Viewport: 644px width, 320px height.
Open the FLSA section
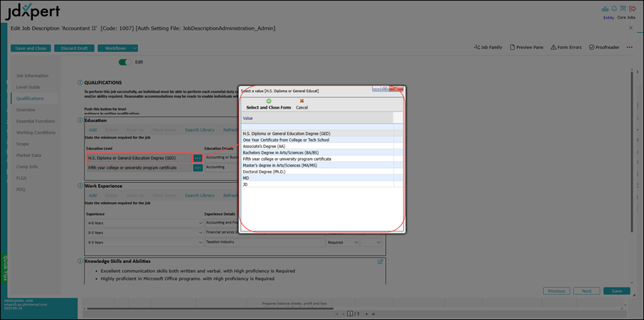point(21,179)
